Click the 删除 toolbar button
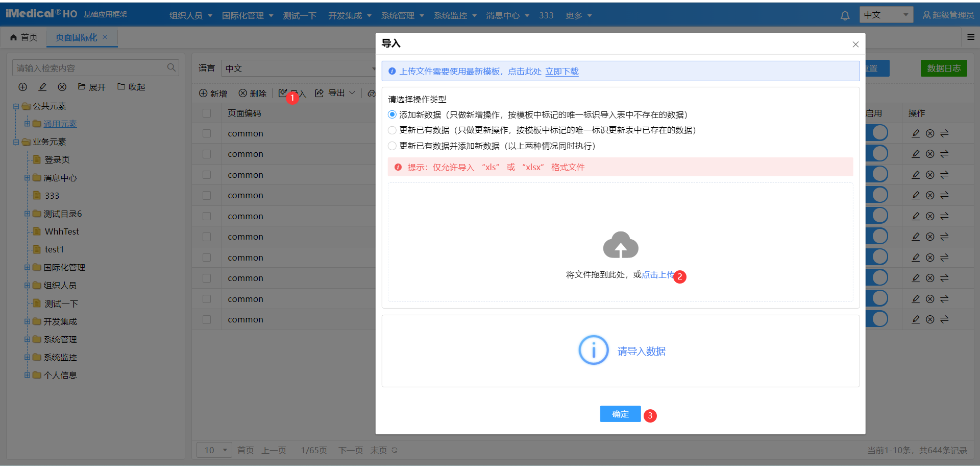Viewport: 980px width, 466px height. coord(253,94)
